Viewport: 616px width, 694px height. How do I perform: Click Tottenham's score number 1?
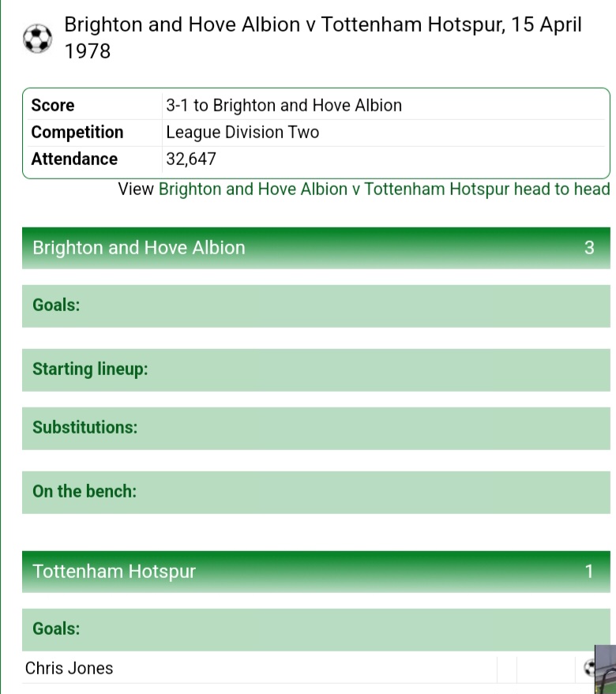pyautogui.click(x=589, y=572)
